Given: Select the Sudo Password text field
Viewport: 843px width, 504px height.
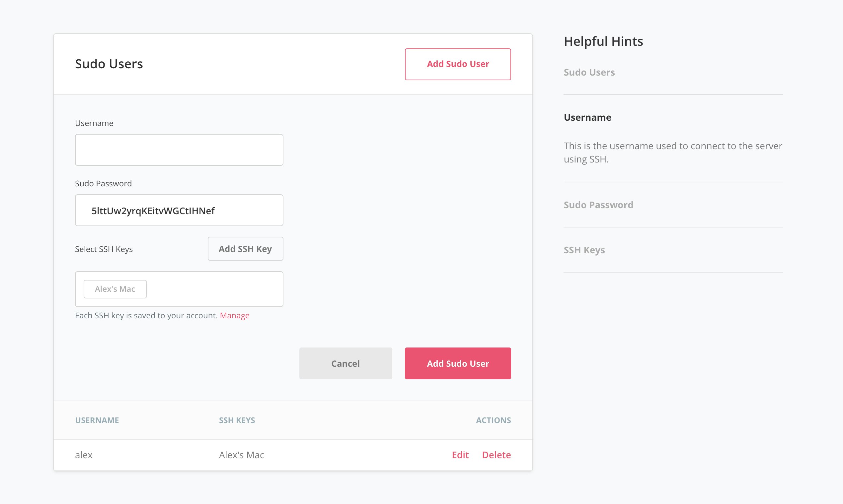Looking at the screenshot, I should 179,210.
